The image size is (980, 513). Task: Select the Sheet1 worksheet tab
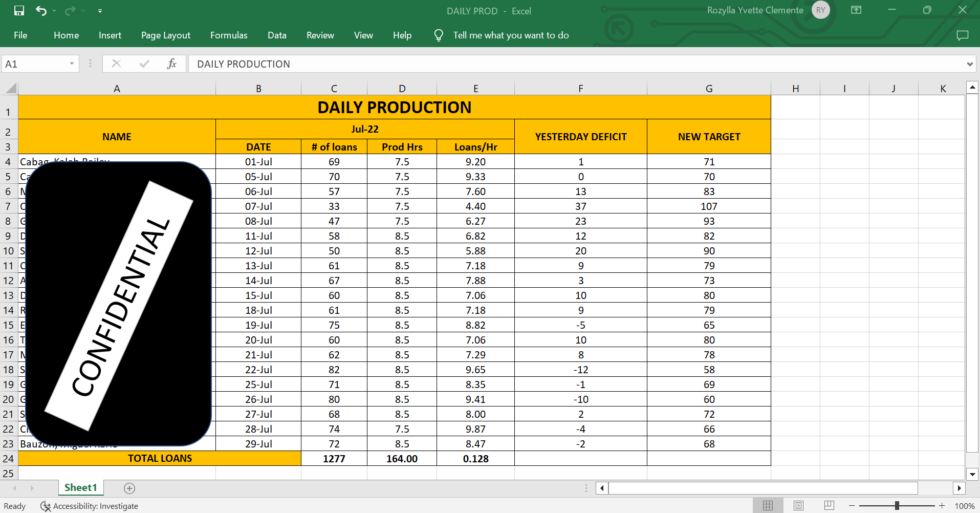coord(80,488)
